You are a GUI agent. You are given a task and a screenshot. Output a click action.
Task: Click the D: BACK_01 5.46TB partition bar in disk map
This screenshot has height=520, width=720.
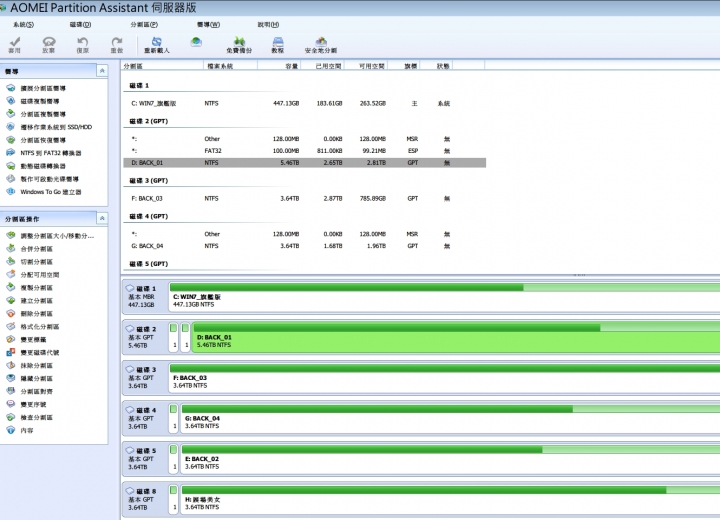(x=456, y=337)
